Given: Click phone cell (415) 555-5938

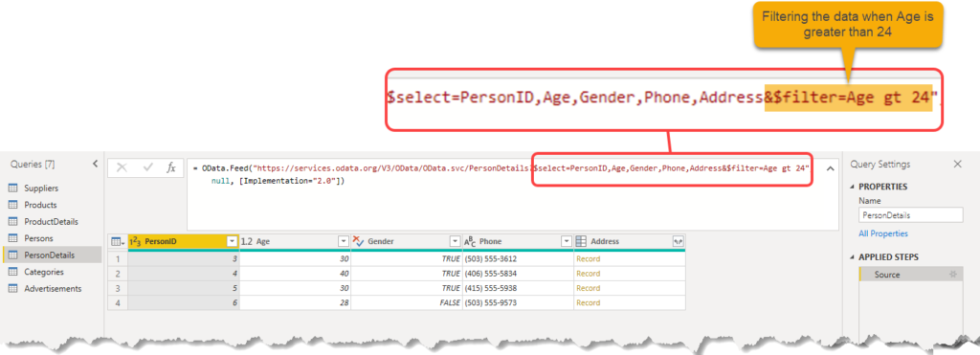Looking at the screenshot, I should click(518, 288).
